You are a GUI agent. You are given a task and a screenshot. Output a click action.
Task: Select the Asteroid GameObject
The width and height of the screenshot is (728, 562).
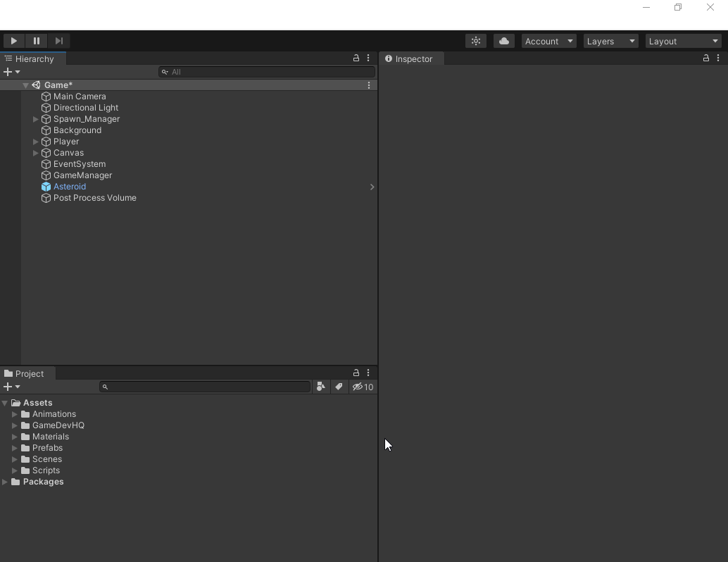(69, 187)
